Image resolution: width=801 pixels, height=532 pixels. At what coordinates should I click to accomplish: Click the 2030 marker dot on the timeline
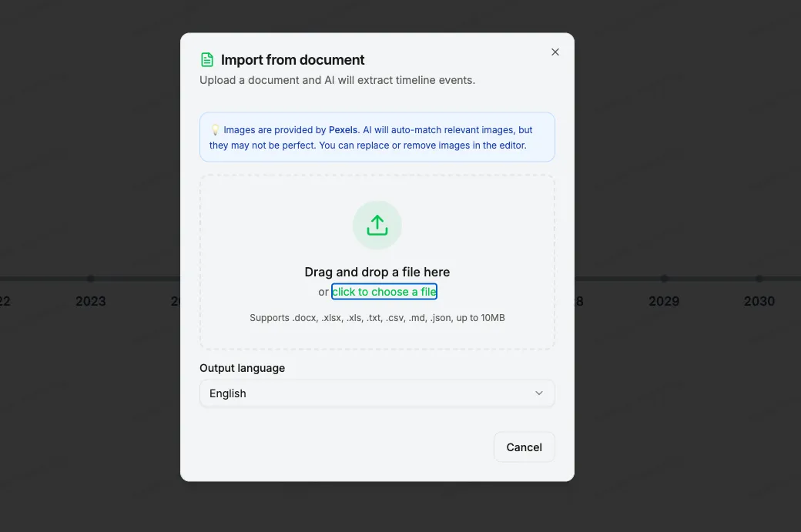tap(759, 279)
